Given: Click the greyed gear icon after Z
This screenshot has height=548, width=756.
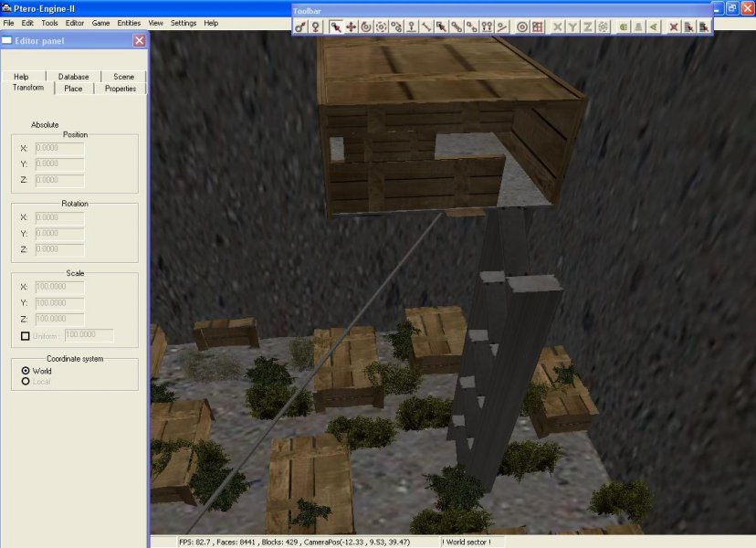Looking at the screenshot, I should pyautogui.click(x=603, y=27).
